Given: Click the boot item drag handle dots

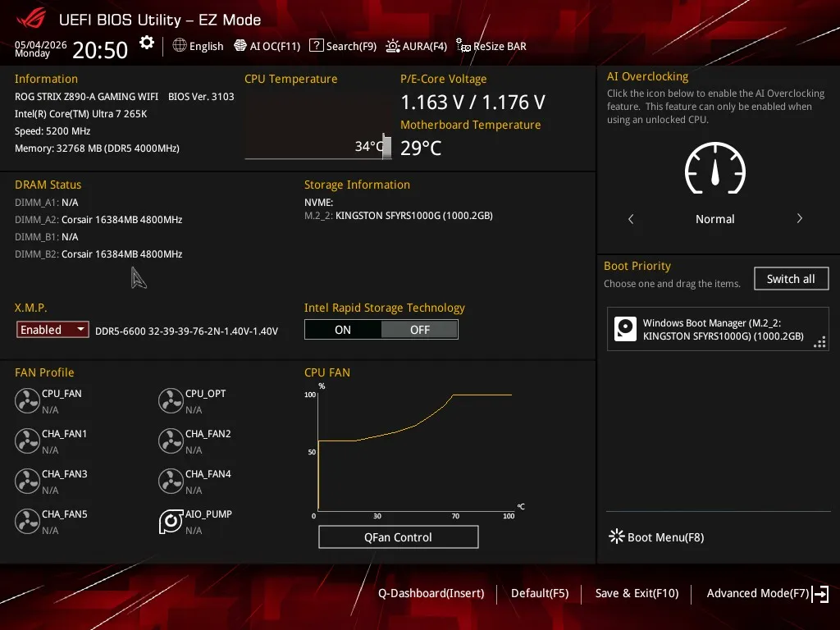Looking at the screenshot, I should point(819,342).
